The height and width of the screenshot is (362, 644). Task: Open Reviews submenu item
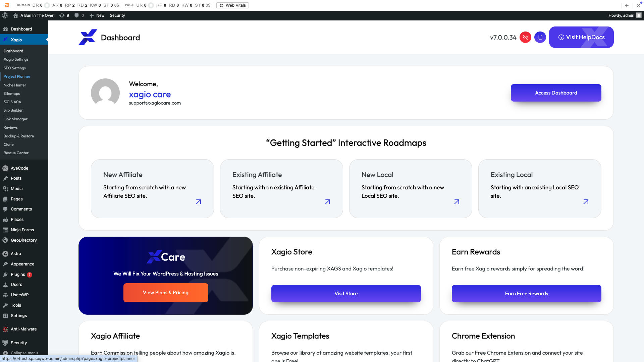coord(10,127)
